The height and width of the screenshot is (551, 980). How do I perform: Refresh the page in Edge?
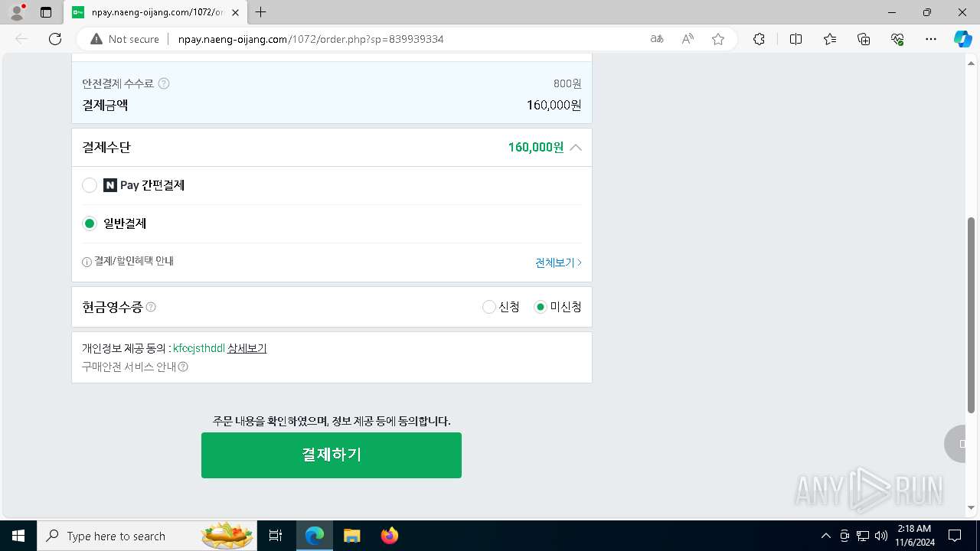(55, 39)
